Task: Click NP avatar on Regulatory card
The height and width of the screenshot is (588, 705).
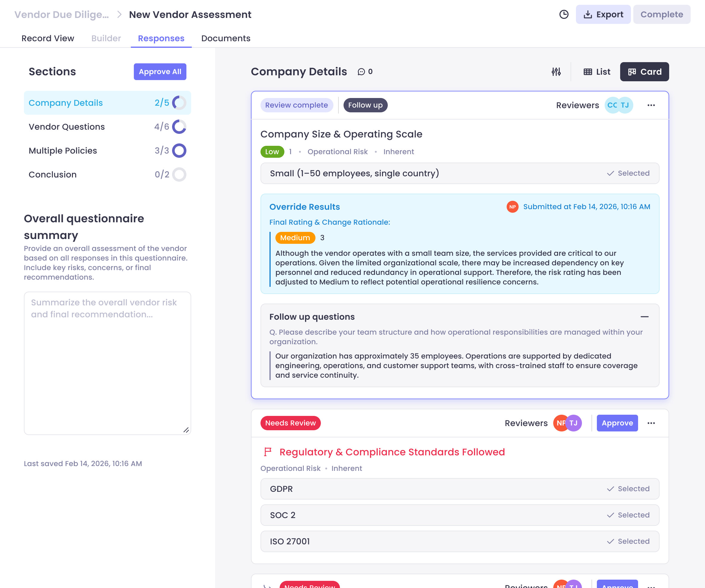Action: click(560, 423)
